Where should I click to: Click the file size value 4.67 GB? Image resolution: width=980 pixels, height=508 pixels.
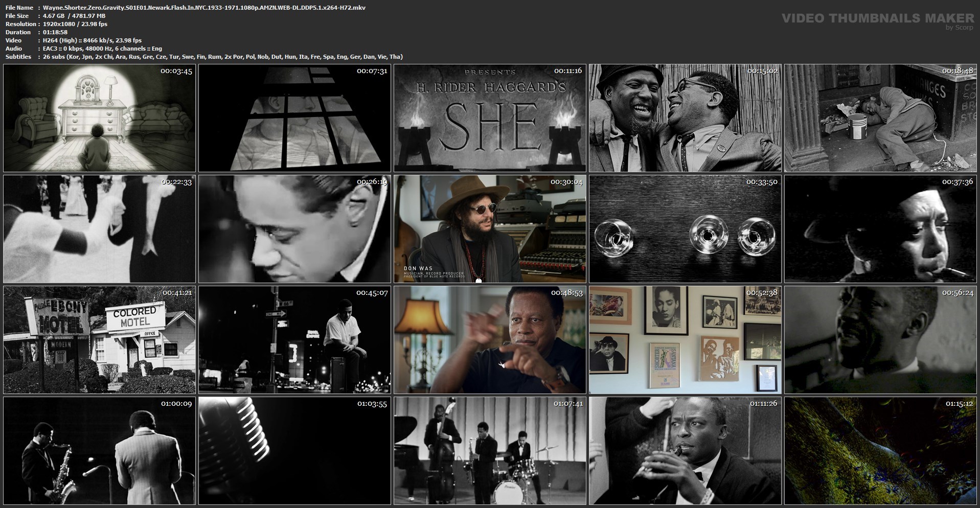coord(74,16)
